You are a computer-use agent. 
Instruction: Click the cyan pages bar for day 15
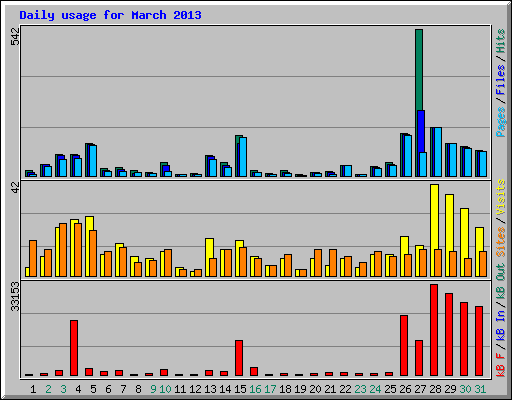[243, 157]
